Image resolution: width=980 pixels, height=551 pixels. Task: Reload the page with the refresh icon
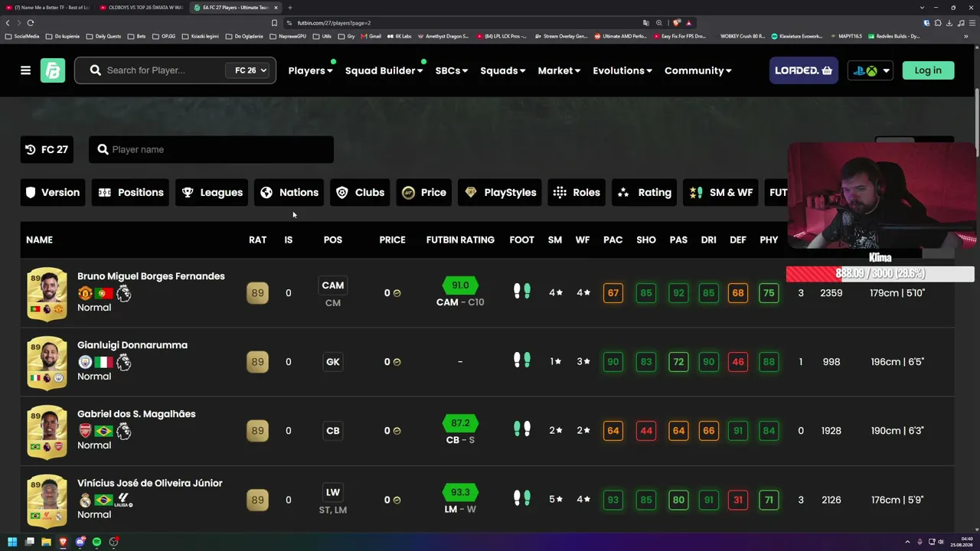coord(31,23)
